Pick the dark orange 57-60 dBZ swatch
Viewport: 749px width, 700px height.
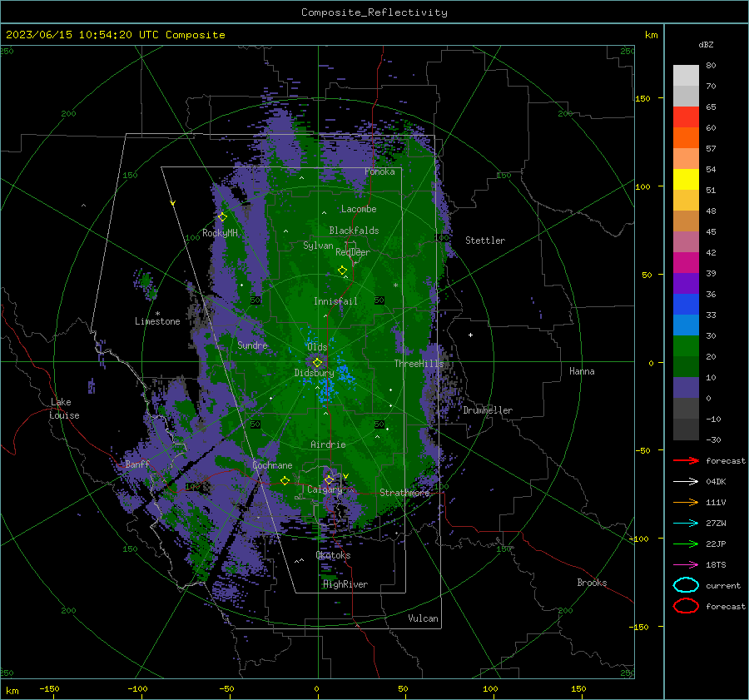click(x=686, y=137)
